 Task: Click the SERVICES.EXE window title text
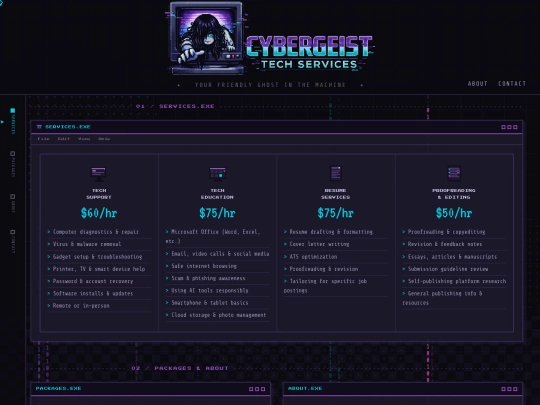click(x=68, y=127)
